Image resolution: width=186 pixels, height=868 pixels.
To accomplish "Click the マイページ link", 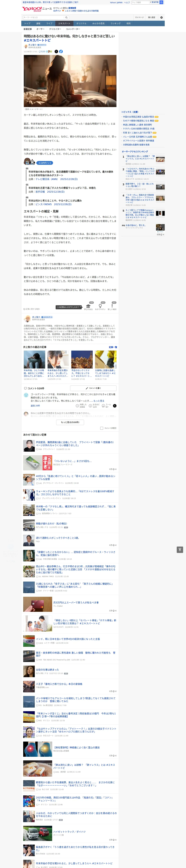I will 139,18.
